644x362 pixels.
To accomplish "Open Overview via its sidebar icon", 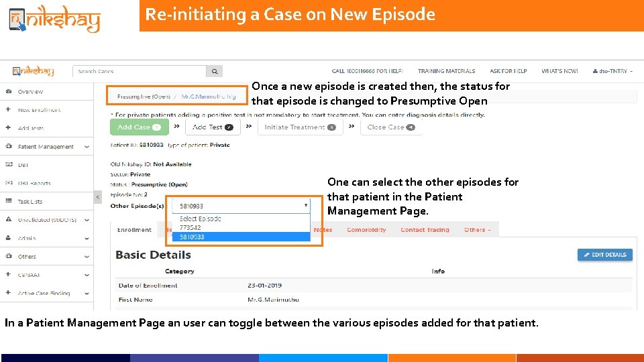I will 9,91.
